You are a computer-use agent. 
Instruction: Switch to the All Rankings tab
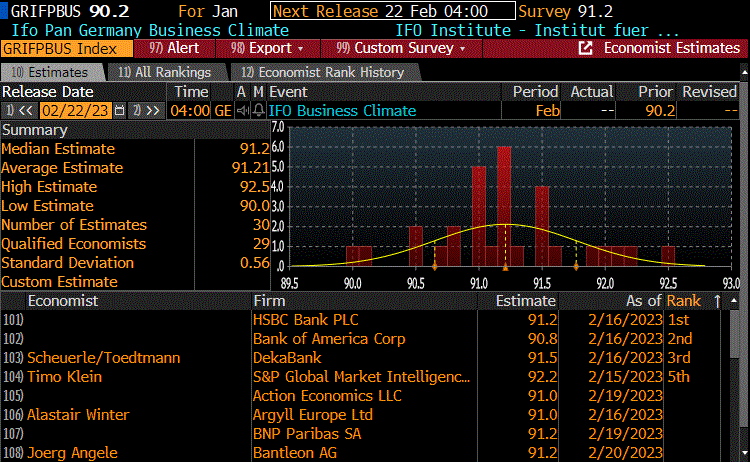point(165,72)
